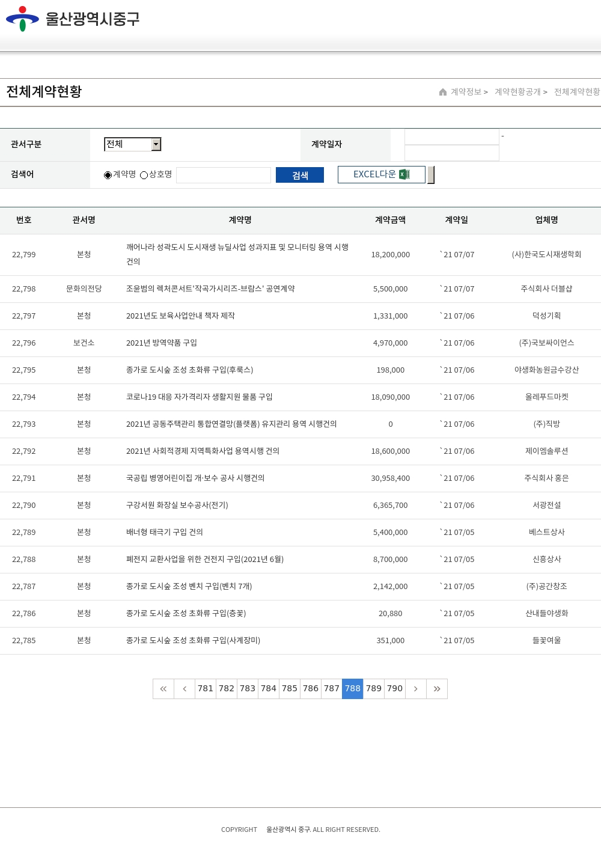This screenshot has width=601, height=868.
Task: Open the 계약정보 breadcrumb item
Action: pos(466,92)
